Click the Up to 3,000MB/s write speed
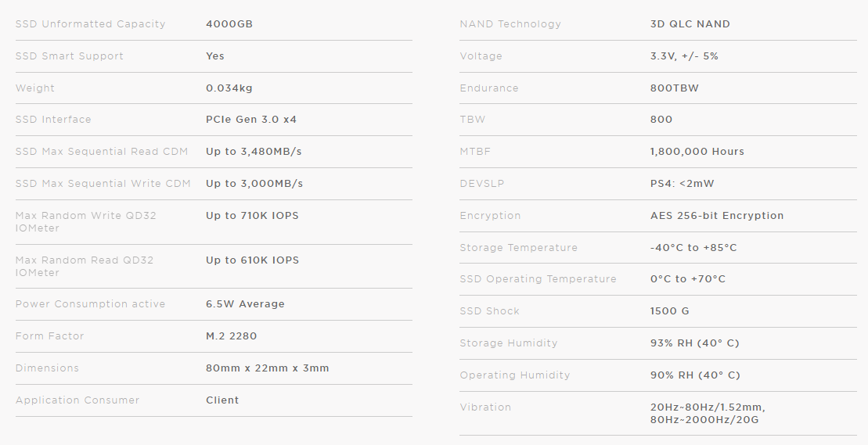This screenshot has height=445, width=868. click(254, 184)
